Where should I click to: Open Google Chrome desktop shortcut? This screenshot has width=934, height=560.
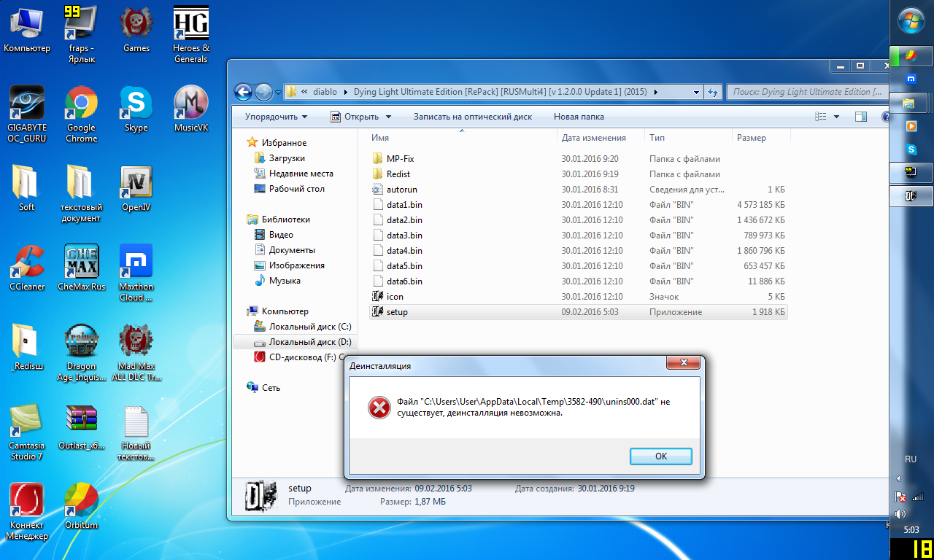pos(81,104)
